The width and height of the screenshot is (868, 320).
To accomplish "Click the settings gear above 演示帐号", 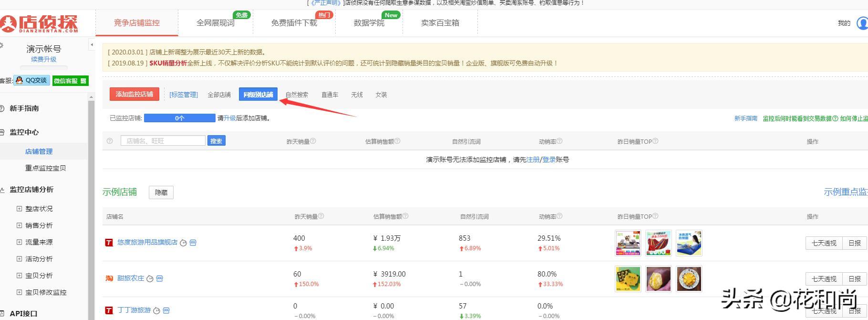I will click(x=1, y=45).
